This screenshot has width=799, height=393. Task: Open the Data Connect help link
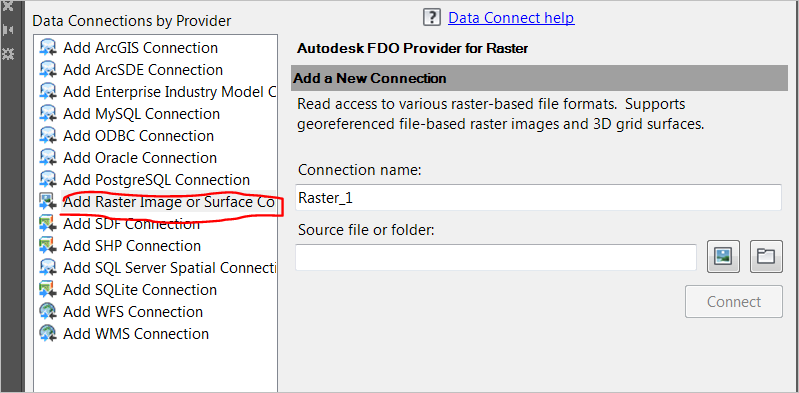point(511,18)
